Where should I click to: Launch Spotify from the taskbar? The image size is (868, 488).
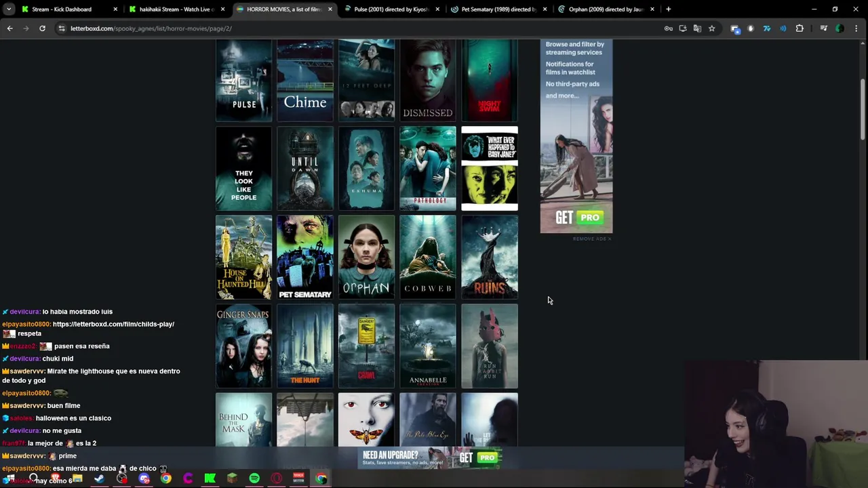coord(254,479)
